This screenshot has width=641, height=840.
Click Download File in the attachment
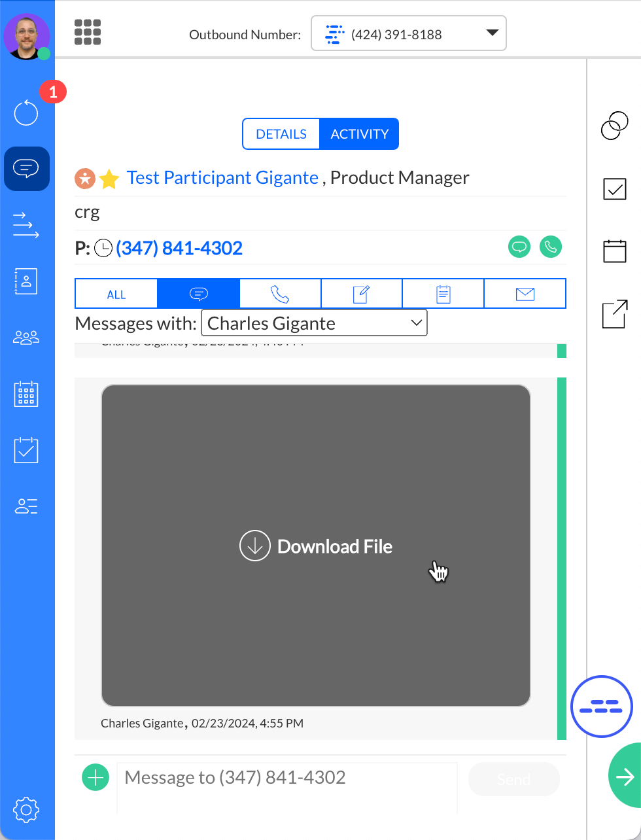point(317,546)
